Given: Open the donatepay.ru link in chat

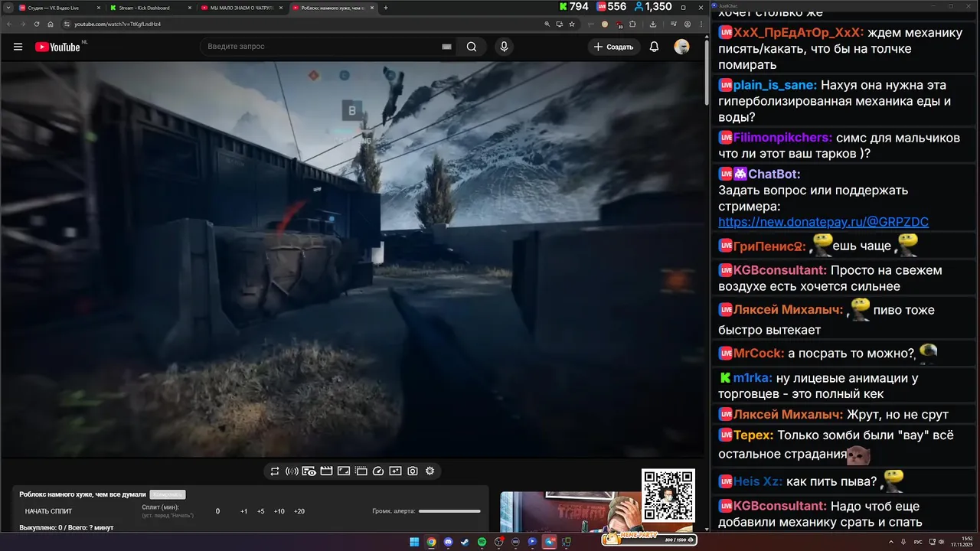Looking at the screenshot, I should tap(823, 222).
